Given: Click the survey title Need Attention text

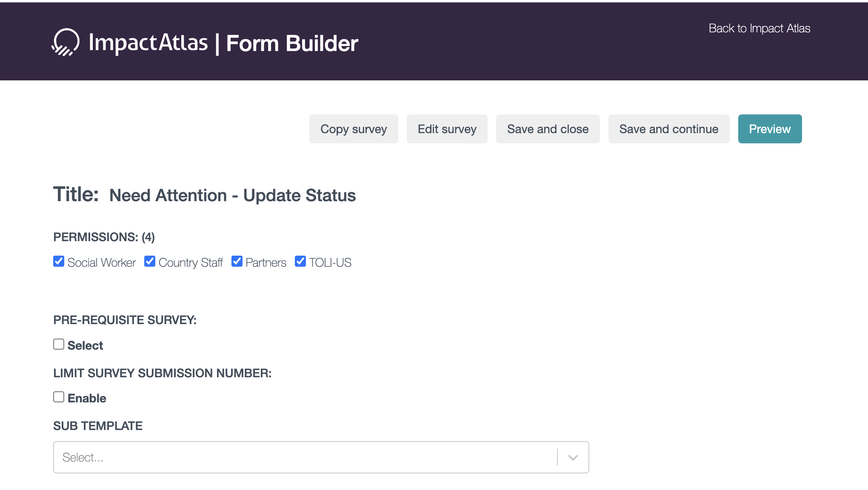Looking at the screenshot, I should click(232, 195).
